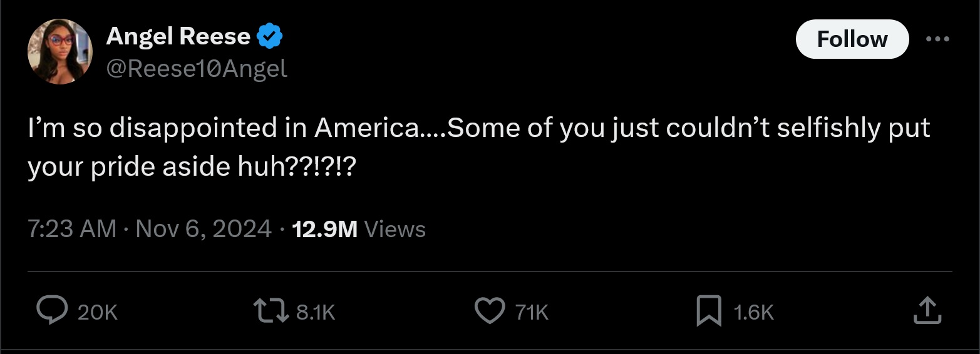This screenshot has height=354, width=980.
Task: Bookmark this tweet using the bookmark icon
Action: click(x=708, y=311)
